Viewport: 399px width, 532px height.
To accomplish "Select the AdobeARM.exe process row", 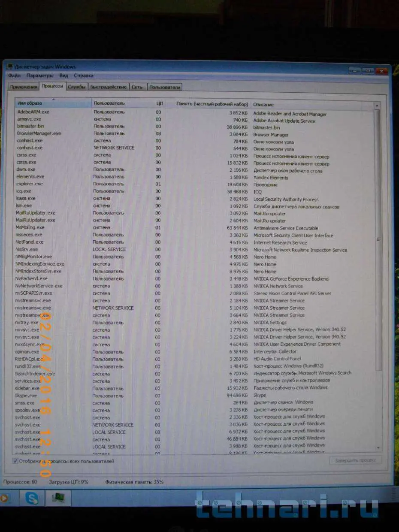I will click(194, 112).
